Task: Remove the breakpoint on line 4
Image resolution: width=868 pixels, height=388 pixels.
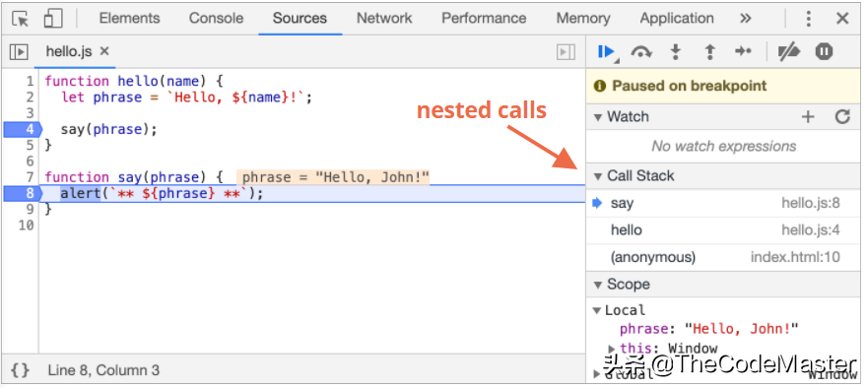Action: [x=23, y=130]
